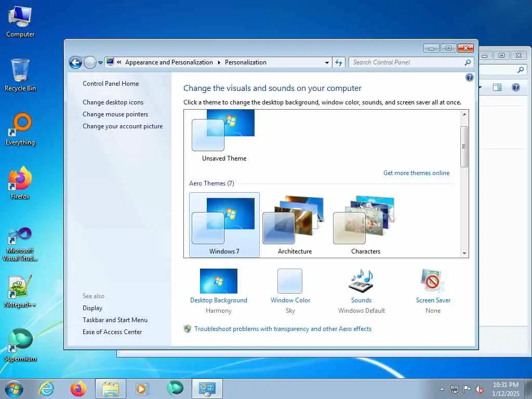
Task: Toggle preview pane icon in background window
Action: tap(497, 87)
